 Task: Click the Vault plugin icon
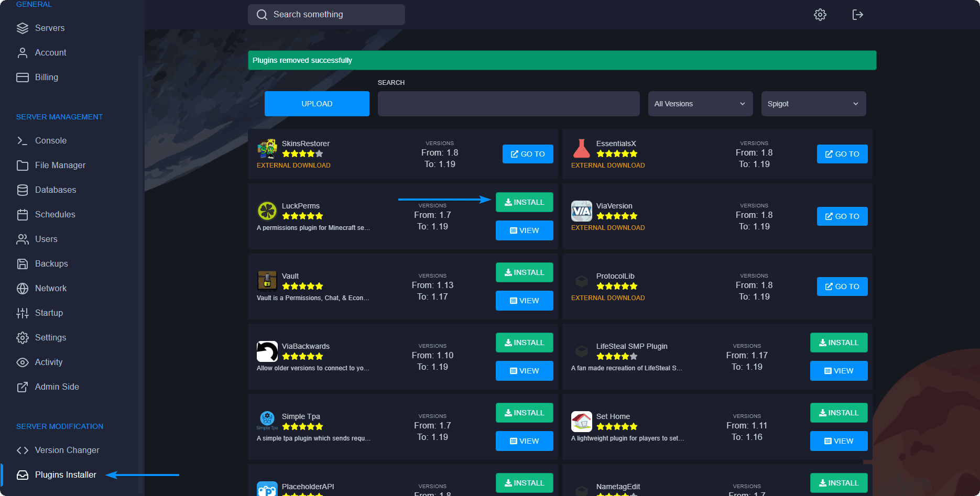pos(267,281)
